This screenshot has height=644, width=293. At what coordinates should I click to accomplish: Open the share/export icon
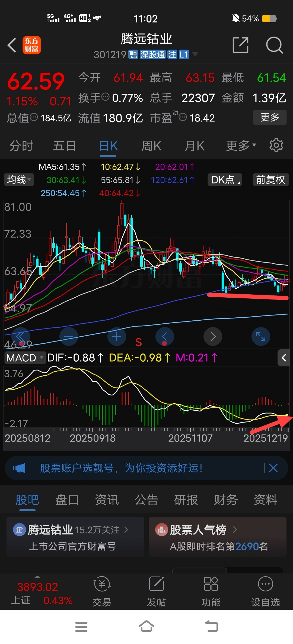[241, 45]
